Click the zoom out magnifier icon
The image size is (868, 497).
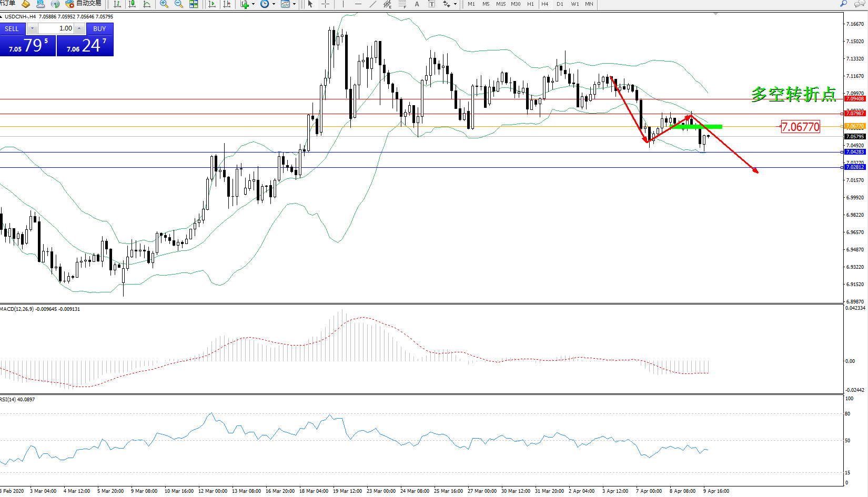[179, 4]
